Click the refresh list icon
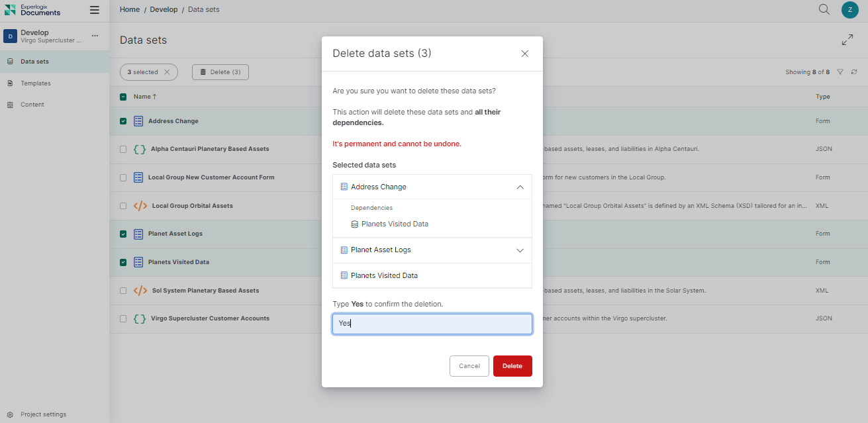This screenshot has width=868, height=423. (854, 72)
